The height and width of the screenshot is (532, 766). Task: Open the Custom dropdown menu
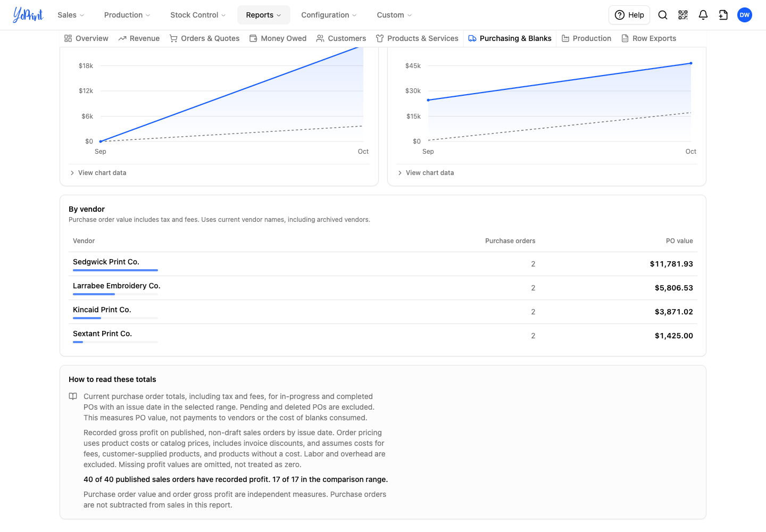click(x=394, y=15)
